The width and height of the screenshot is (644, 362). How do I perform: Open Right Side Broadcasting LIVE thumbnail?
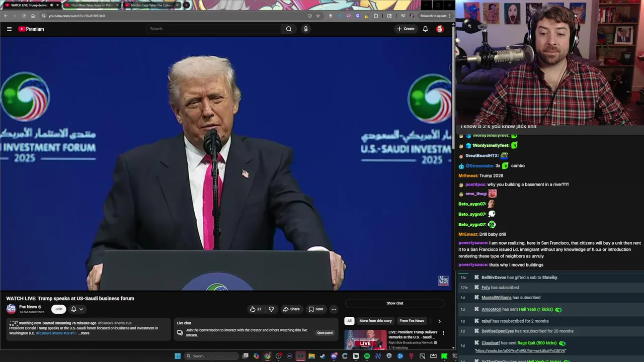point(366,340)
